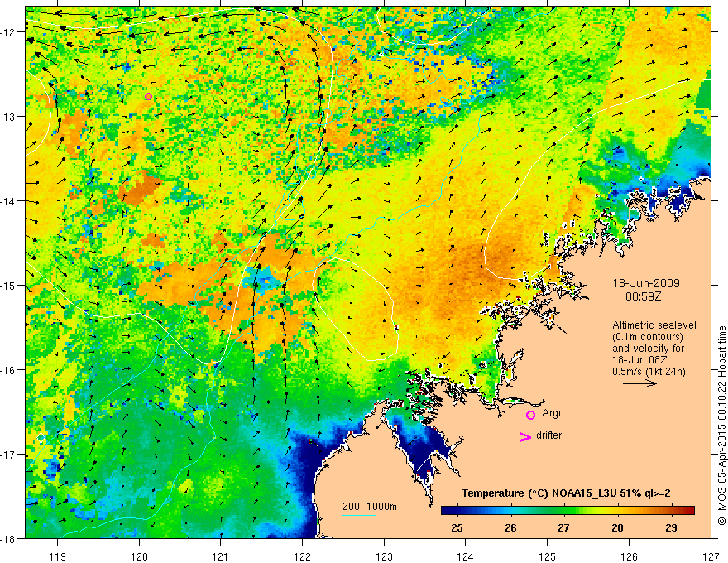Click the 120 longitude axis label
728x563 pixels.
point(139,556)
